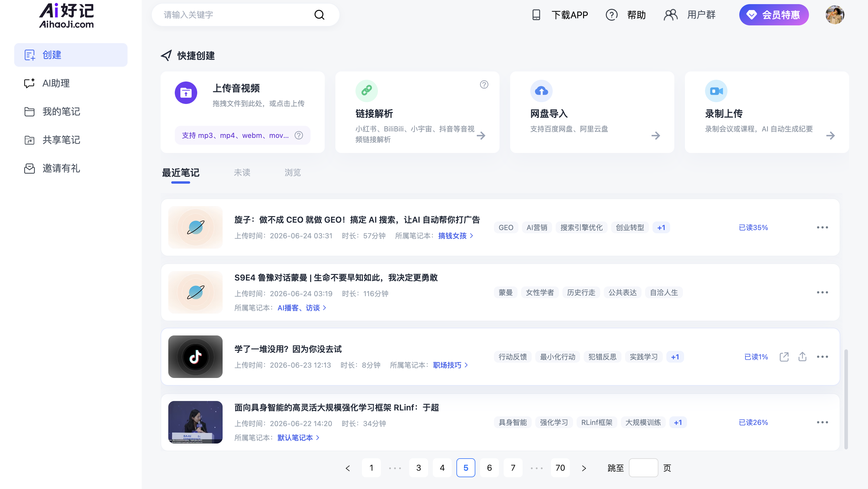This screenshot has height=489, width=868.
Task: Open more options for 旋子 GEO note
Action: (822, 227)
